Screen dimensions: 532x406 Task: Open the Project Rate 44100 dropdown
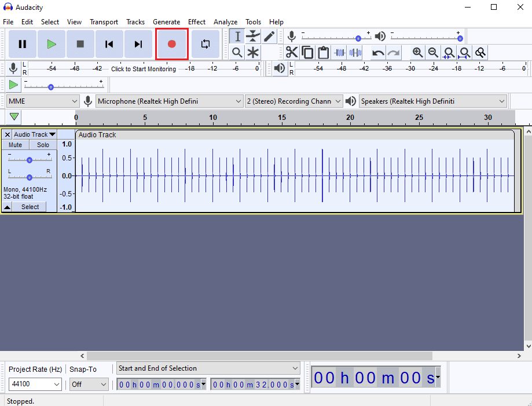click(35, 384)
